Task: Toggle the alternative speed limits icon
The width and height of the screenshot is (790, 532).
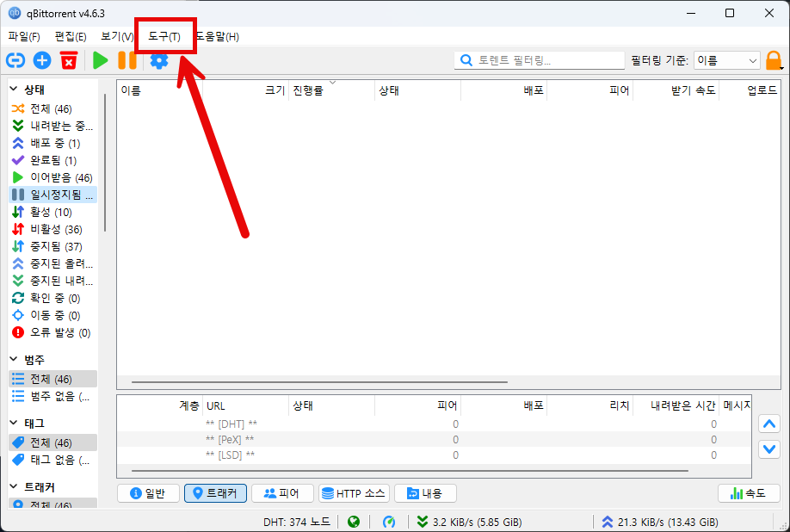Action: pos(389,522)
